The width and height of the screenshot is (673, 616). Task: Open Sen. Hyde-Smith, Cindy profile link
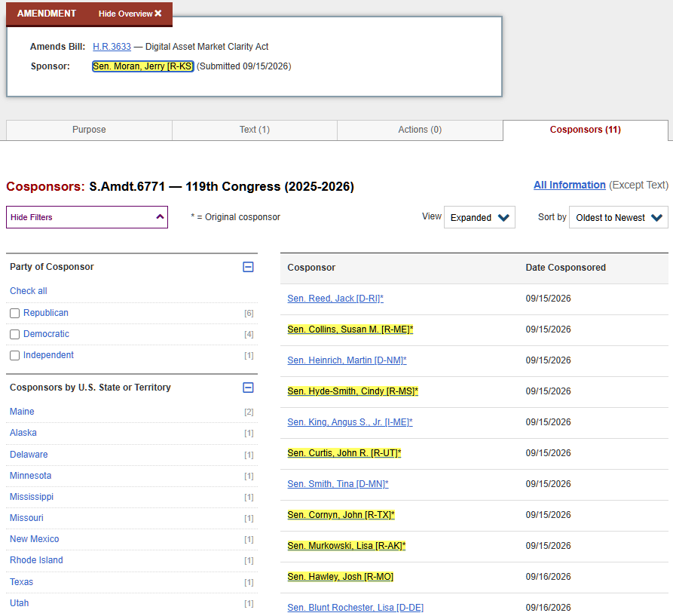pyautogui.click(x=353, y=391)
